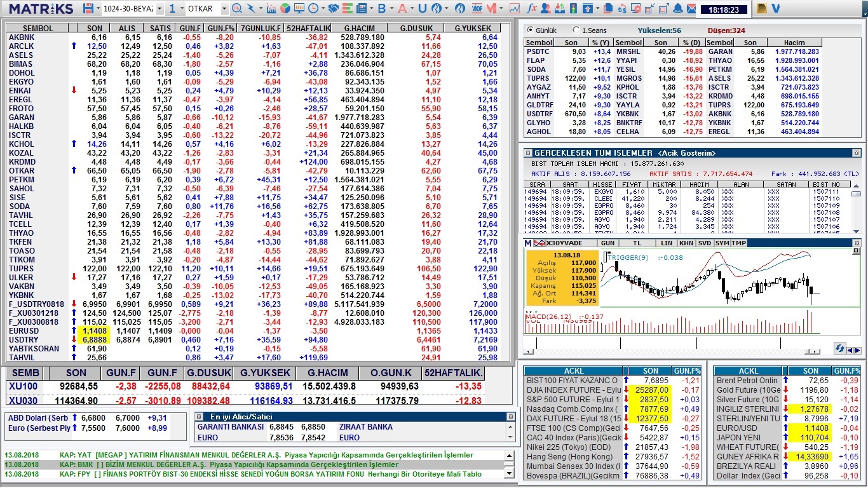Click the red A toolbar icon
This screenshot has width=868, height=488.
tap(402, 8)
